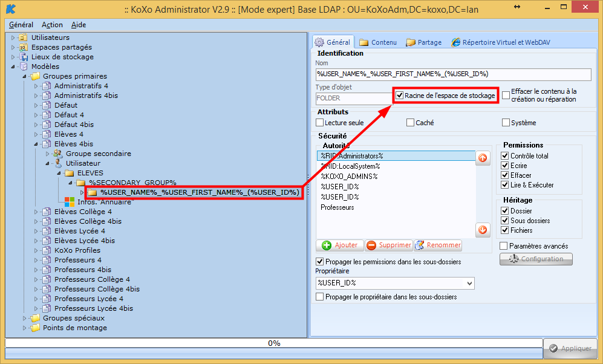Open the Propriétaire dropdown

(x=469, y=284)
